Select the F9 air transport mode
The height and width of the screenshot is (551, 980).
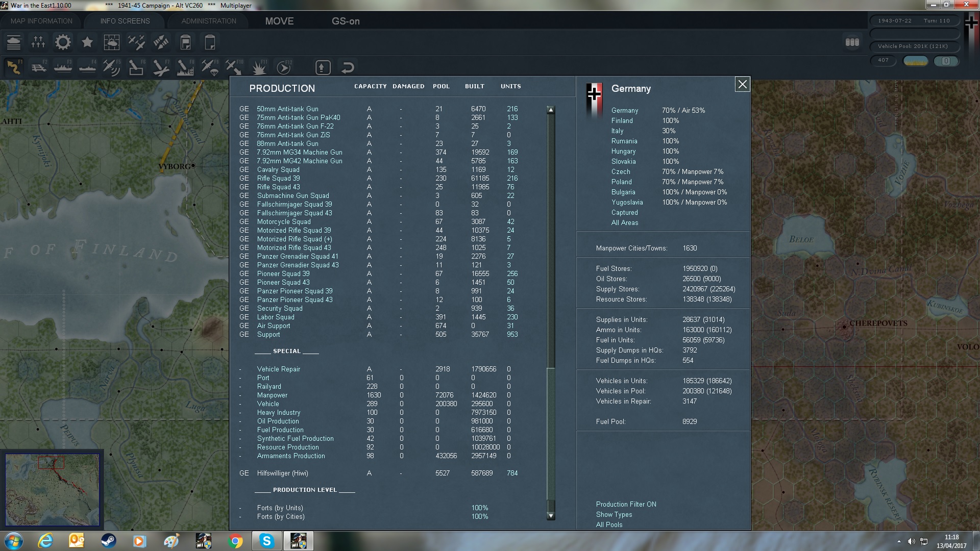pos(210,67)
